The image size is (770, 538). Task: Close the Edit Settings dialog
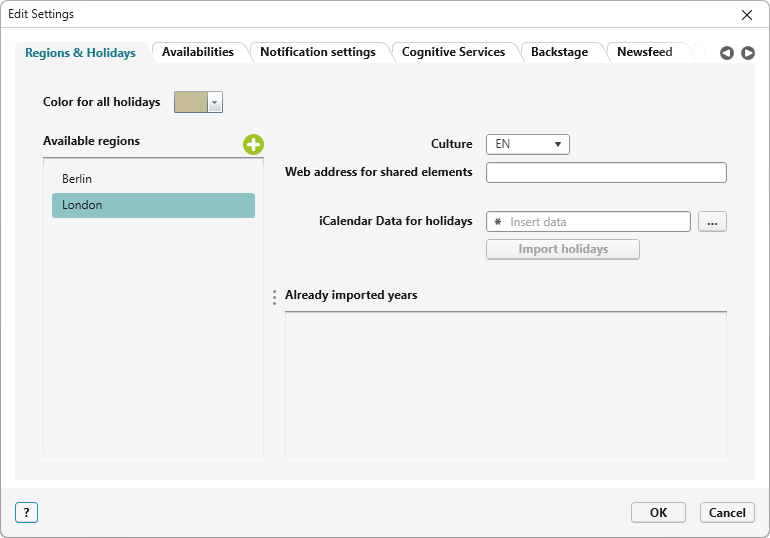tap(746, 15)
